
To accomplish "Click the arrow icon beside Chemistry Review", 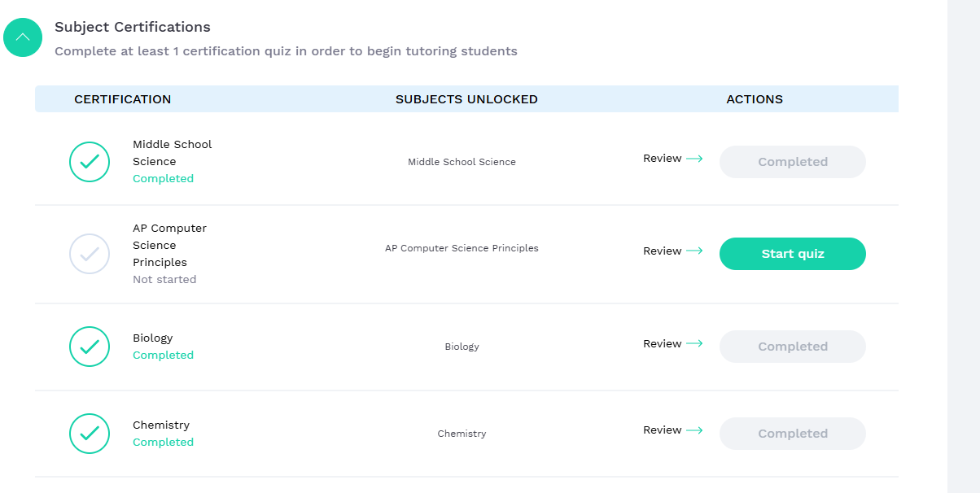I will (694, 430).
